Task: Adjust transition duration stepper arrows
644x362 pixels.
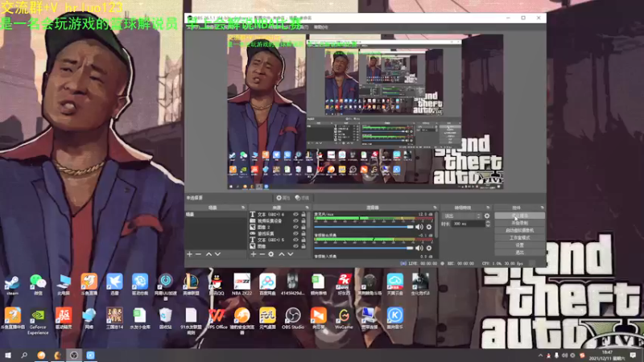Action: coord(488,224)
